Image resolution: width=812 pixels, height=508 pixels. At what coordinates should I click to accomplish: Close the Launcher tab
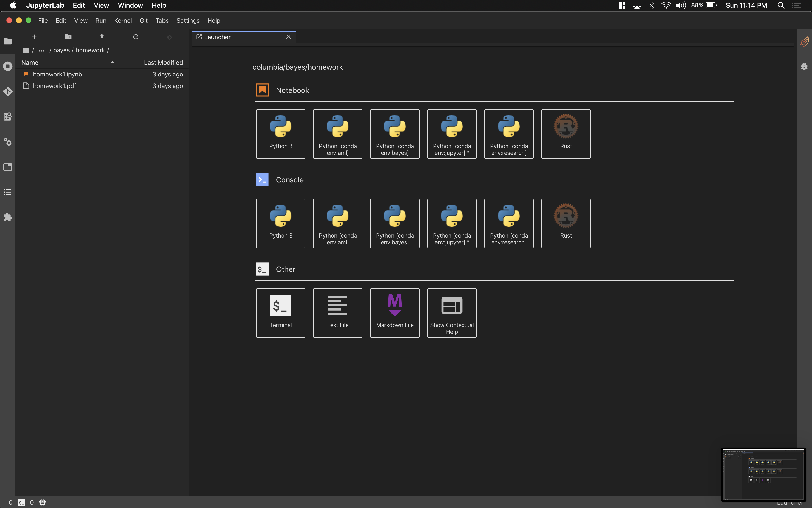pos(289,37)
